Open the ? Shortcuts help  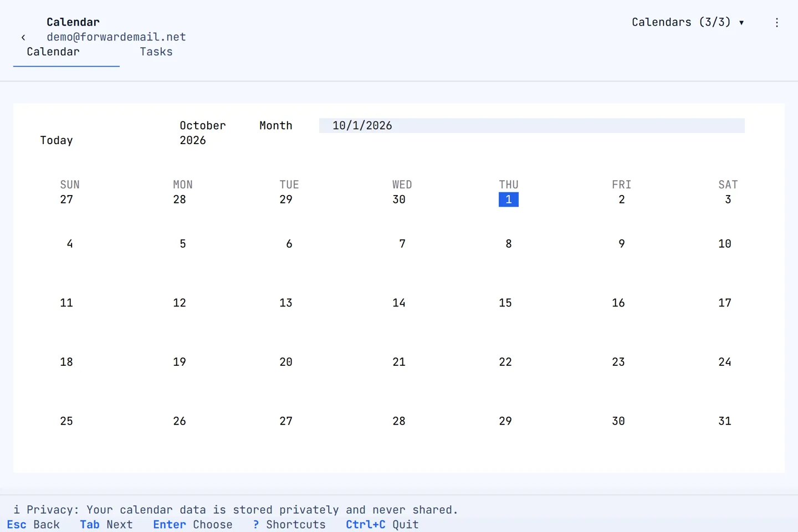click(289, 525)
